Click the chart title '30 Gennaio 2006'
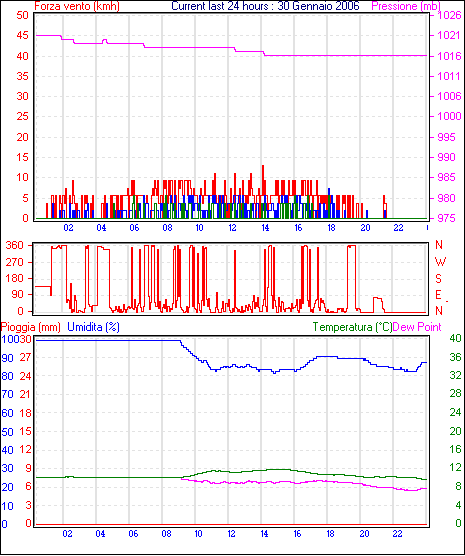Image resolution: width=465 pixels, height=556 pixels. (318, 6)
